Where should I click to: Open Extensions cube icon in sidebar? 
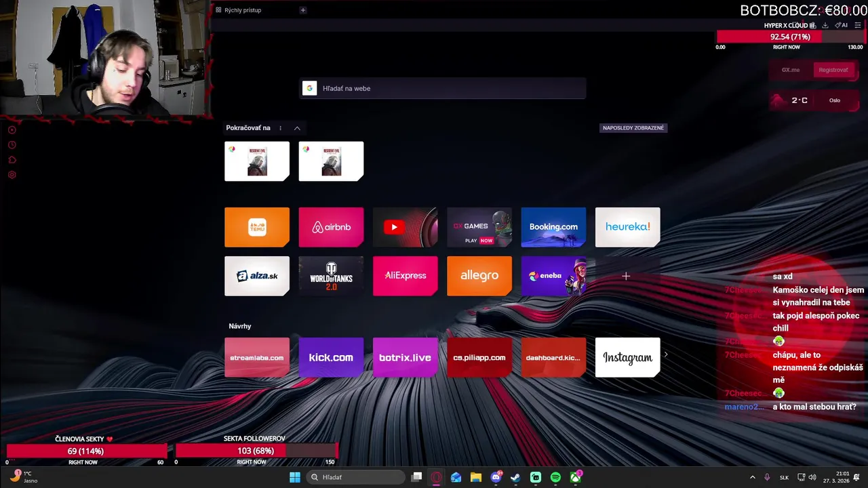[x=12, y=160]
